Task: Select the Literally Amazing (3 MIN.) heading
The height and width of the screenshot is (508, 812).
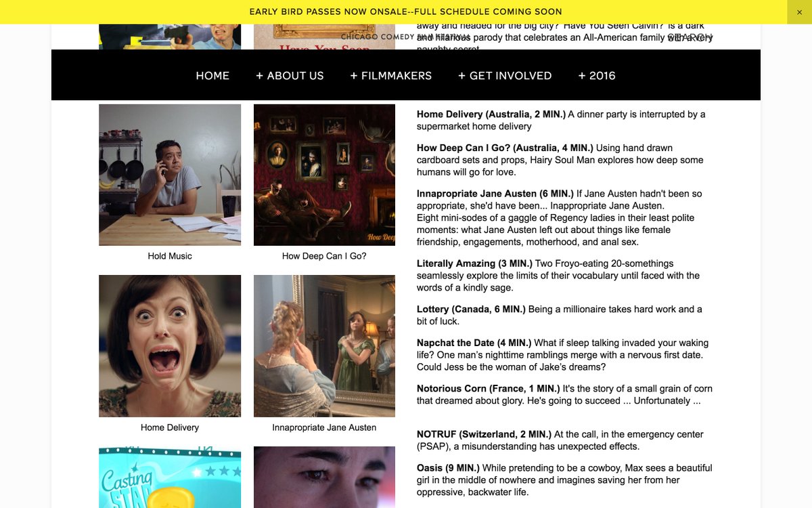Action: click(x=474, y=263)
